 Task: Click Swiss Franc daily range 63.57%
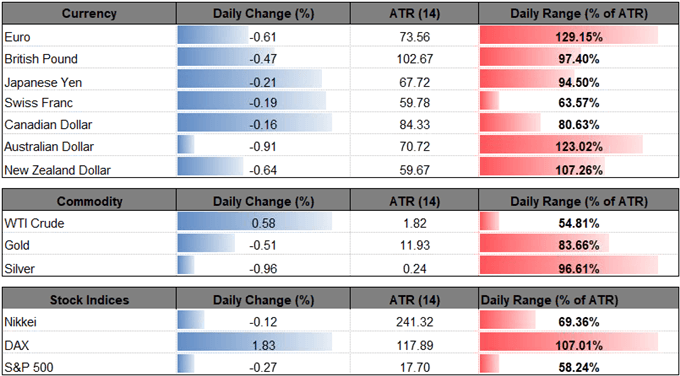point(579,103)
